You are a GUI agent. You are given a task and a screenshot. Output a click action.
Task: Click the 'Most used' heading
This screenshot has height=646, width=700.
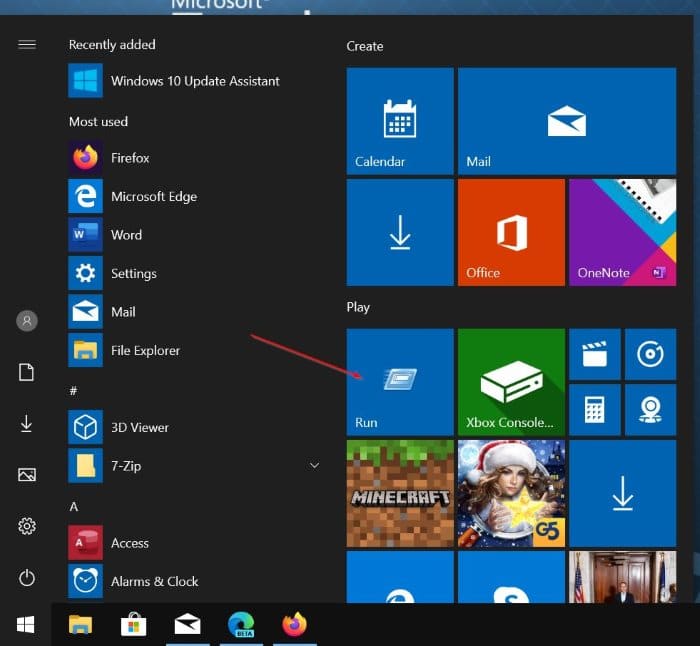pyautogui.click(x=98, y=121)
